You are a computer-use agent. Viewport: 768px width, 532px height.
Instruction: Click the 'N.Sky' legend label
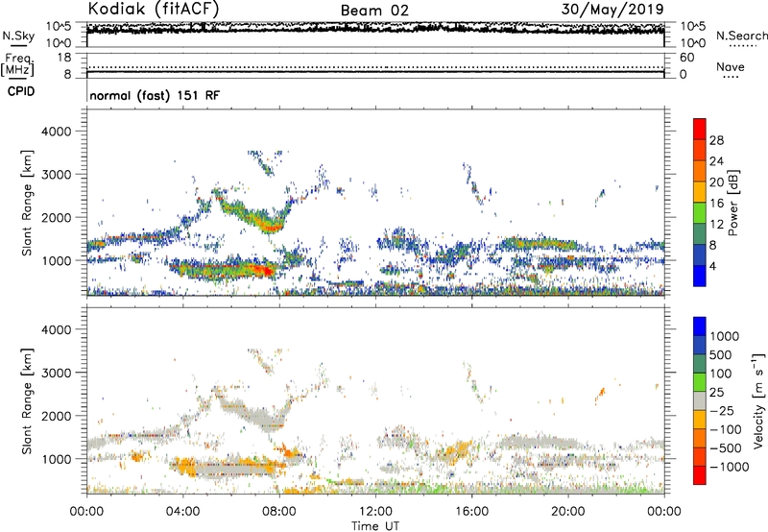[18, 36]
